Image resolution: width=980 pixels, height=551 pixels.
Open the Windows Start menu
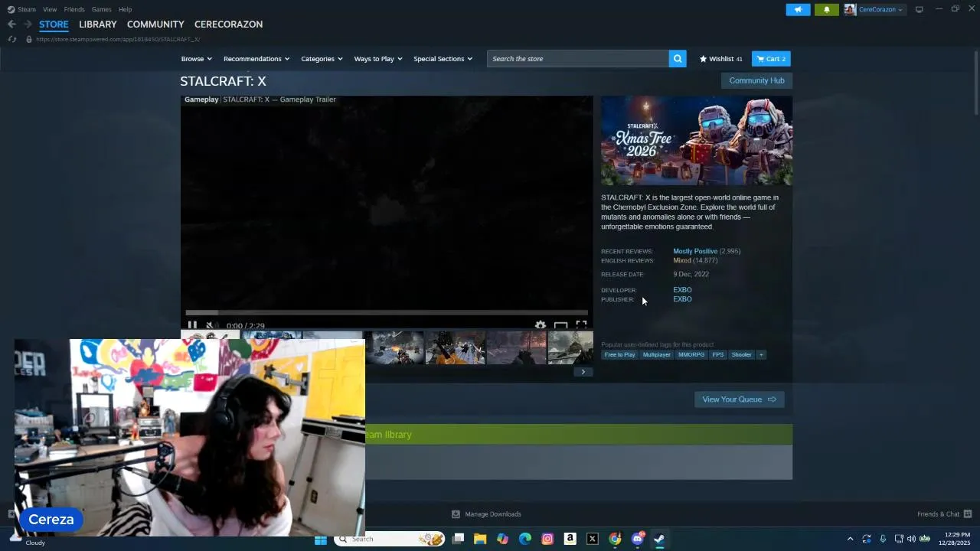(321, 539)
